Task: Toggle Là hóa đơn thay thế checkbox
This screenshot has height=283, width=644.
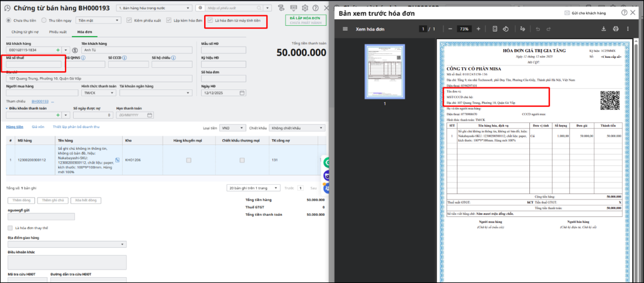Action: [11, 228]
